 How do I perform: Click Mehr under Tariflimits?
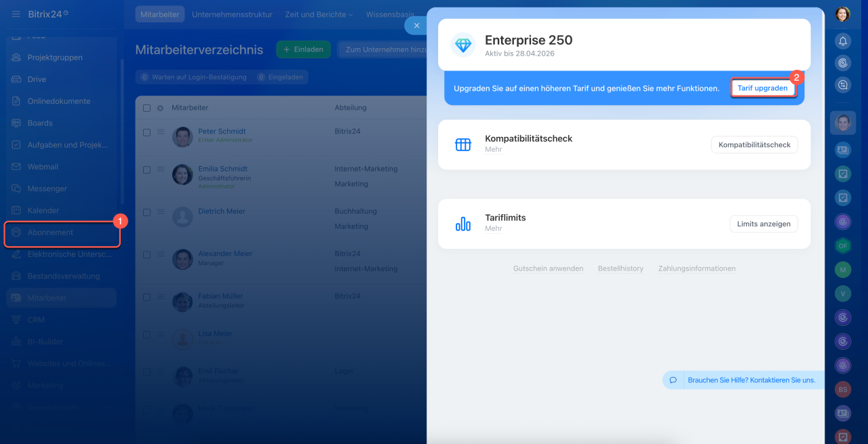point(494,229)
